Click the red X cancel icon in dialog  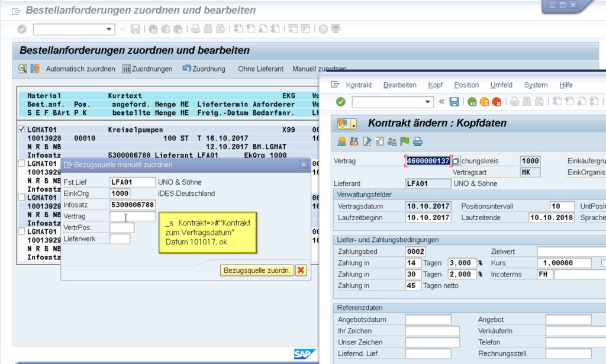click(301, 270)
